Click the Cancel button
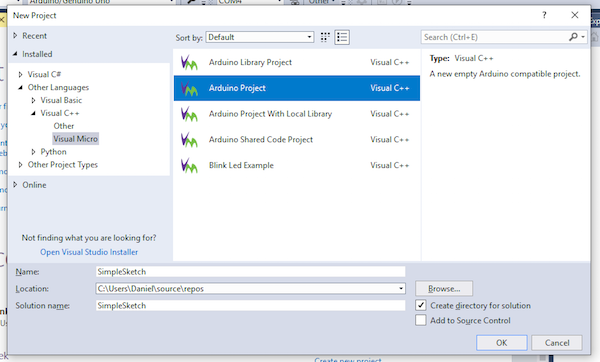600x362 pixels. tap(557, 343)
